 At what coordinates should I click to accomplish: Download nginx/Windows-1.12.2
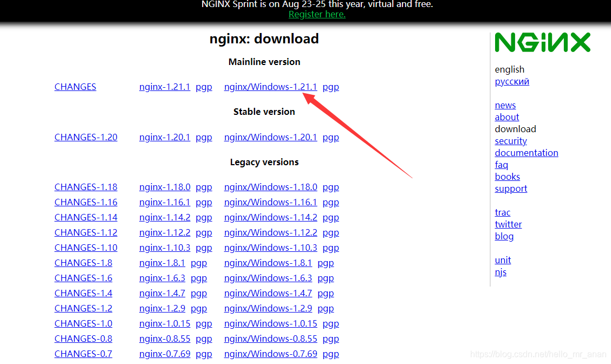click(270, 233)
